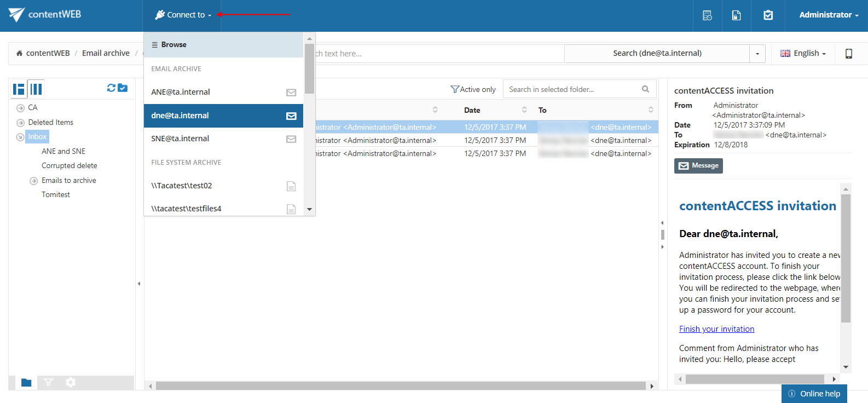Select the three-column layout view icon
The image size is (868, 403).
(36, 89)
